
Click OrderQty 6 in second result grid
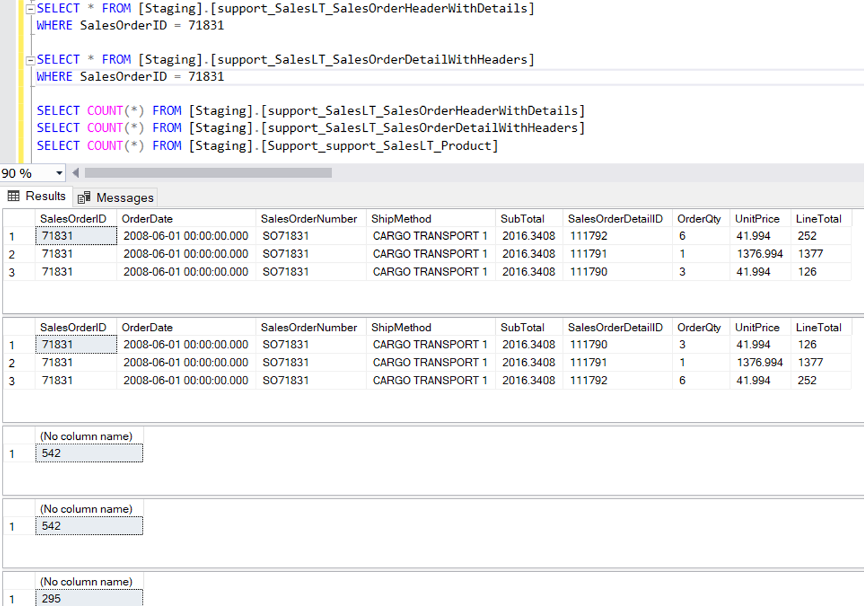tap(701, 380)
